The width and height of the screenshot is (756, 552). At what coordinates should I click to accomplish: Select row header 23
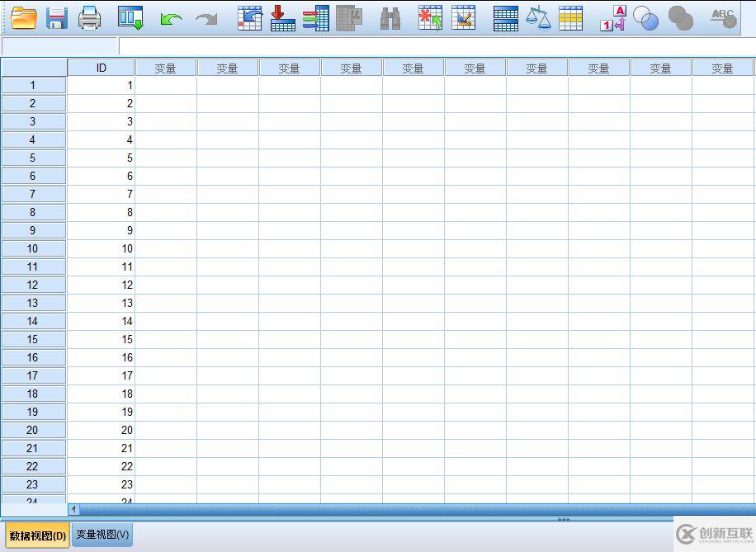[x=34, y=484]
